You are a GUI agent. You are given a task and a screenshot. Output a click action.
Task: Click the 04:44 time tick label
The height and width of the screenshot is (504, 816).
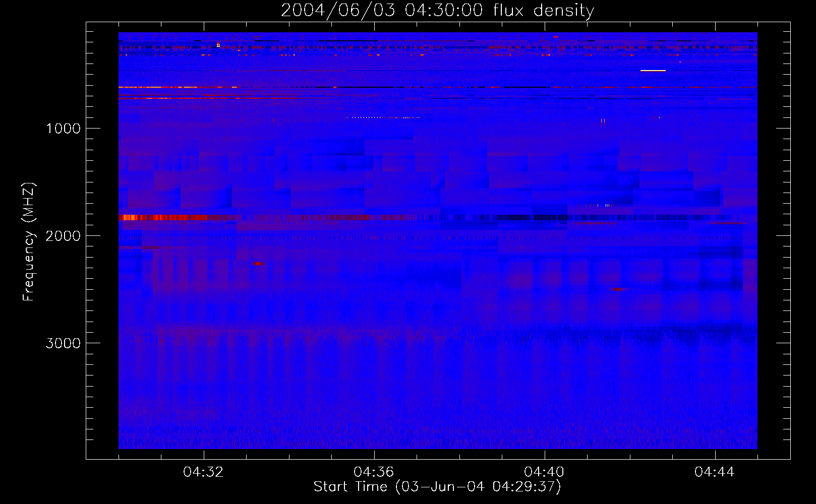click(x=715, y=472)
